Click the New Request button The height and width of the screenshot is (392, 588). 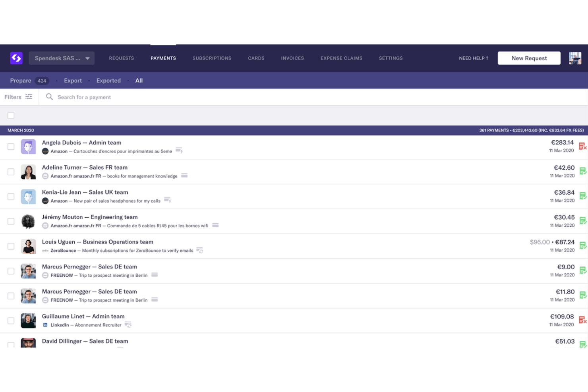529,58
